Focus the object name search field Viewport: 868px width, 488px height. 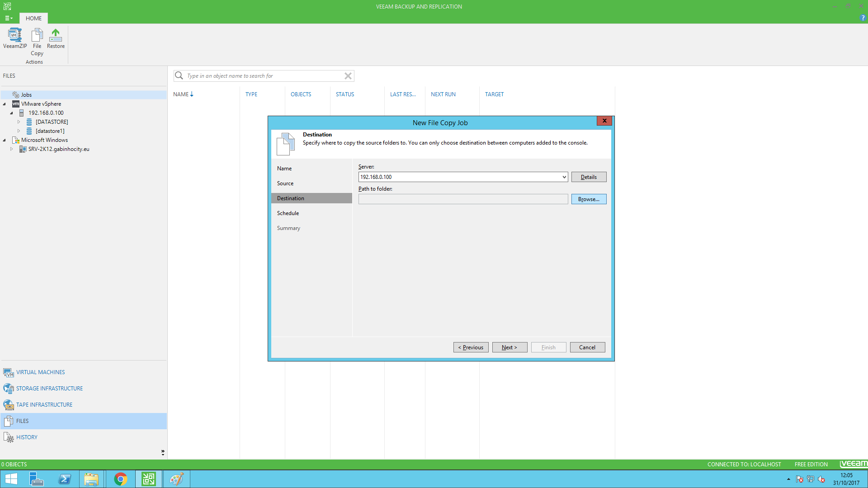point(264,76)
